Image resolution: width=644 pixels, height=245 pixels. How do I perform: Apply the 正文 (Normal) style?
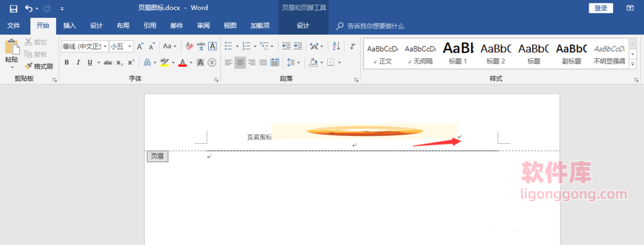383,54
